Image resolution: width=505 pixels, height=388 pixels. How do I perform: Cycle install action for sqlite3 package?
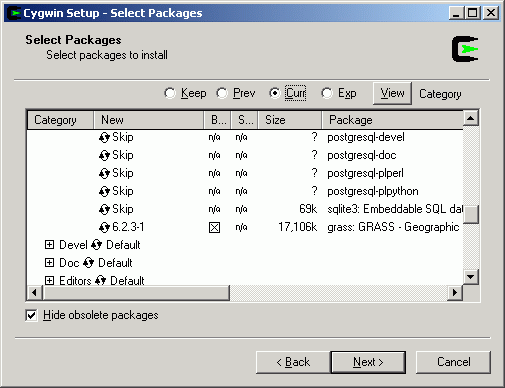pyautogui.click(x=104, y=209)
